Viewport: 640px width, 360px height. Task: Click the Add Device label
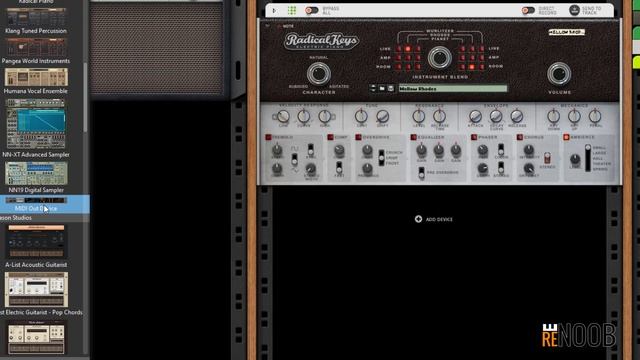coord(439,220)
